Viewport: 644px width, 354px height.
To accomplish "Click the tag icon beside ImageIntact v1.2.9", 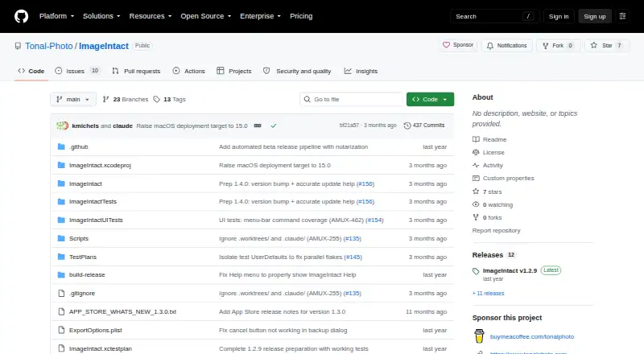I will [476, 271].
